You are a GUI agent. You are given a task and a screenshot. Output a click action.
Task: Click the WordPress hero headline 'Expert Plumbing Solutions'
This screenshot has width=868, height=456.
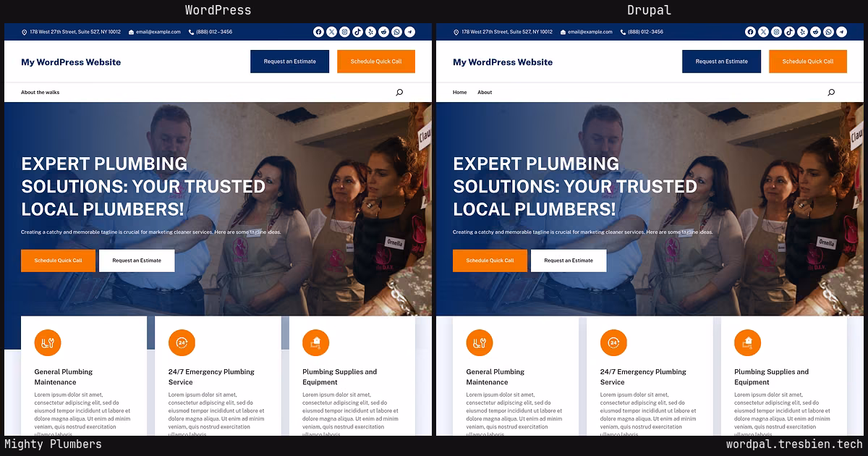coord(143,186)
